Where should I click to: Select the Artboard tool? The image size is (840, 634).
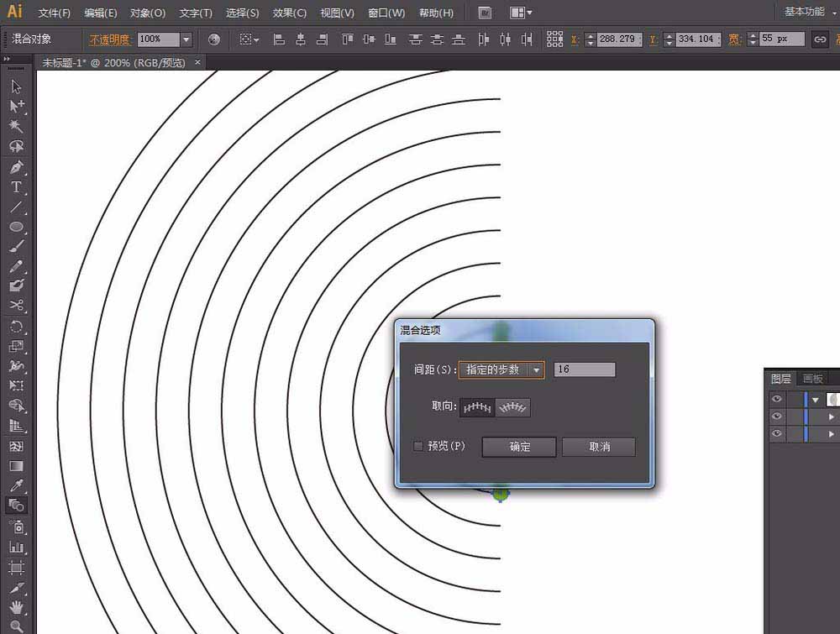16,567
